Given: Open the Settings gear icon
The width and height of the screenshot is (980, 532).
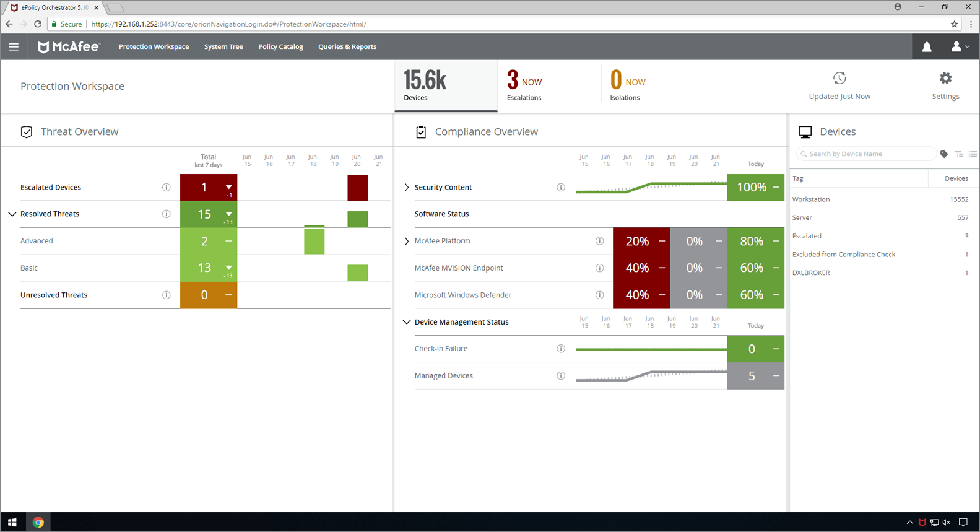Looking at the screenshot, I should coord(945,79).
